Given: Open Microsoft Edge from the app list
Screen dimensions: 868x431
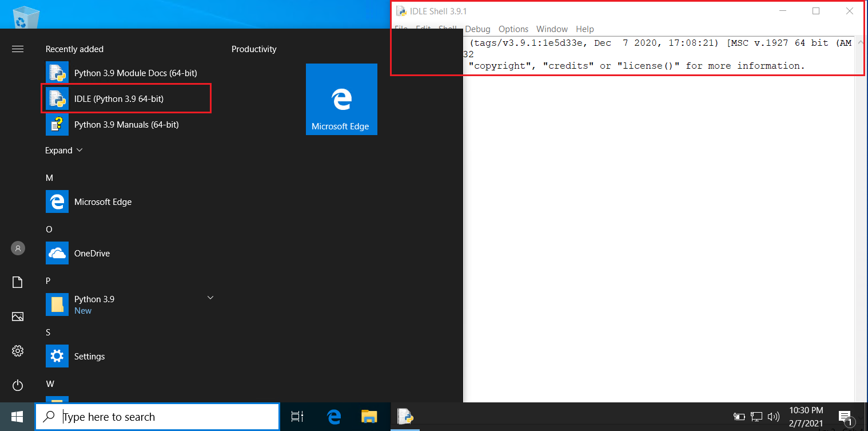Looking at the screenshot, I should coord(129,201).
